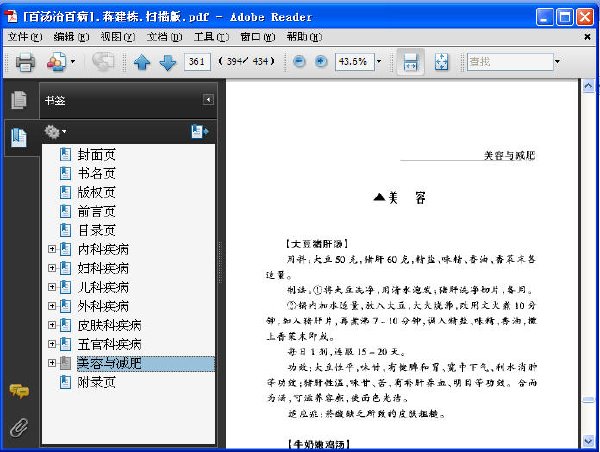Screen dimensions: 600x452
Task: Zoom in with plus button
Action: coord(321,61)
